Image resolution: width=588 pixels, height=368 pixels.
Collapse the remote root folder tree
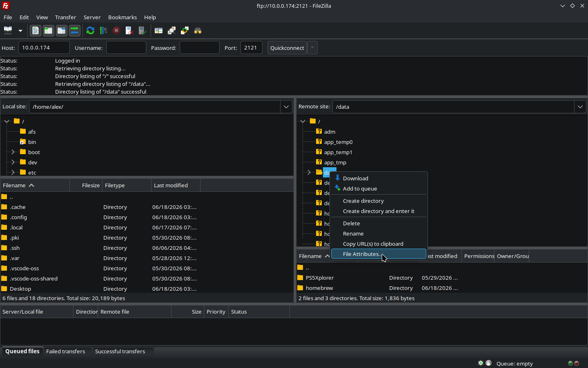[303, 121]
